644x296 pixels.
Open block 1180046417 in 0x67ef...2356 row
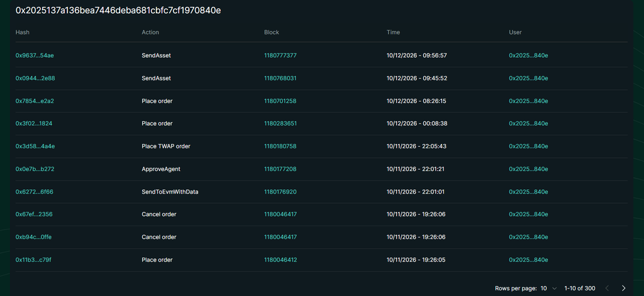(280, 214)
